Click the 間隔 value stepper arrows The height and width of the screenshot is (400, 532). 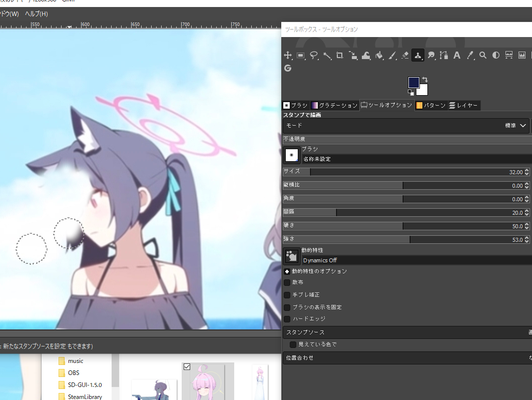coord(526,213)
